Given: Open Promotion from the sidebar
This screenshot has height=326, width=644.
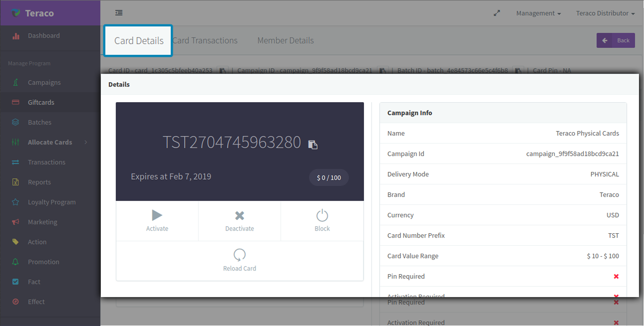Looking at the screenshot, I should coord(44,262).
